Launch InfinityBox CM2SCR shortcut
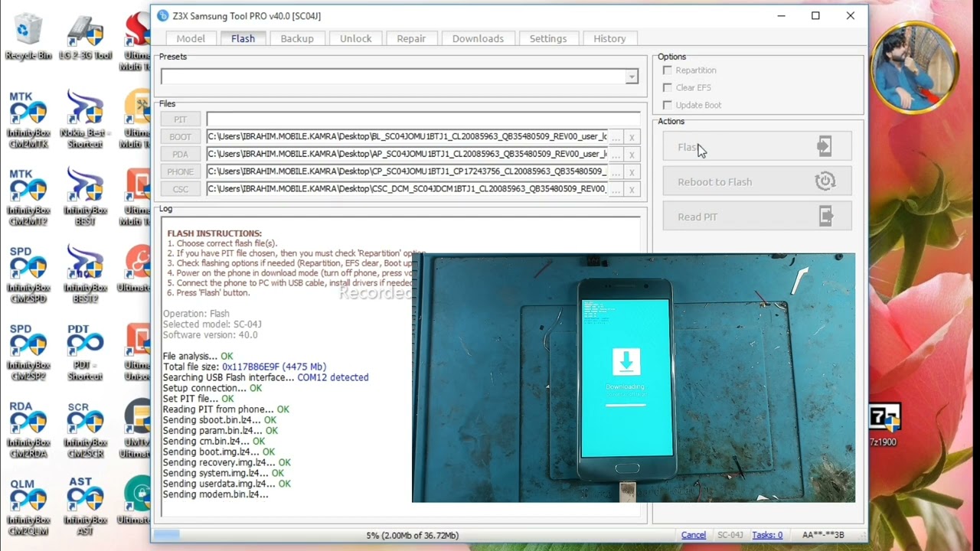980x551 pixels. pos(85,430)
